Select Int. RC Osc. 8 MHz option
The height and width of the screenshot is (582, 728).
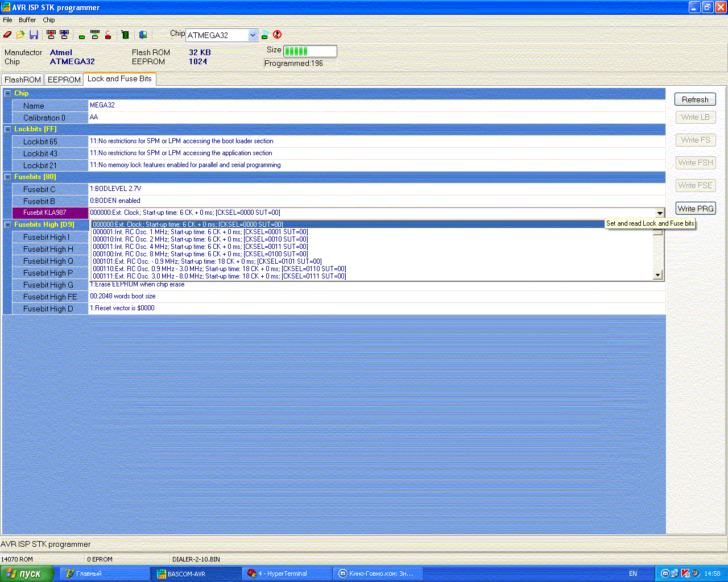pos(200,254)
